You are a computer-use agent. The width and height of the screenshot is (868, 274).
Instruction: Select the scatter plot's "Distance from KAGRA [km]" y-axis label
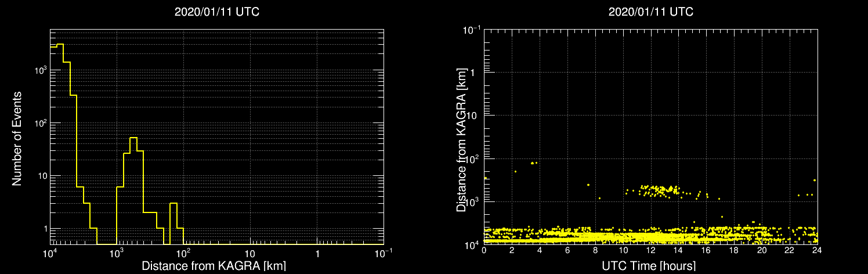click(461, 139)
